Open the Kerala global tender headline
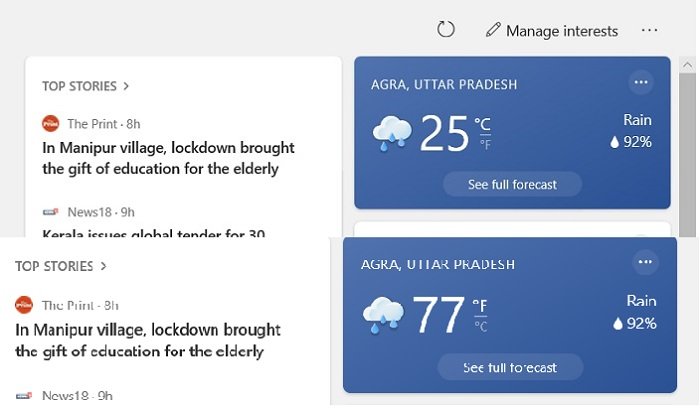700x409 pixels. pos(153,235)
